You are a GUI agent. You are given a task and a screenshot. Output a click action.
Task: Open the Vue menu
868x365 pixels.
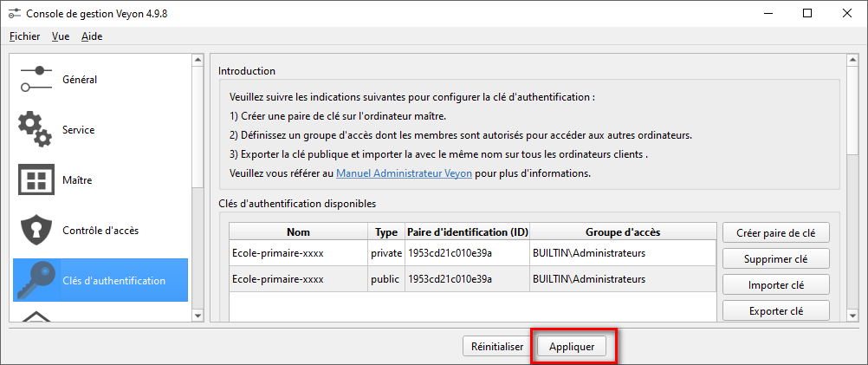(x=61, y=36)
